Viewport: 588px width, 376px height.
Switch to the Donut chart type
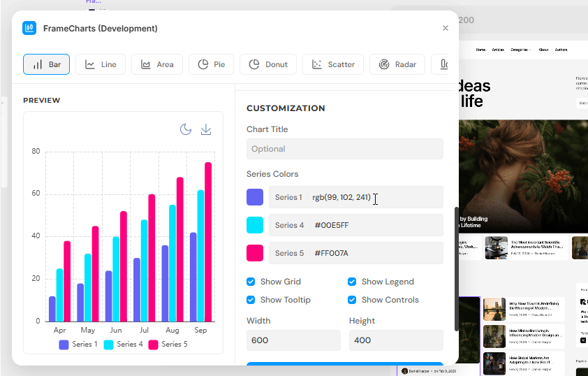coord(268,64)
